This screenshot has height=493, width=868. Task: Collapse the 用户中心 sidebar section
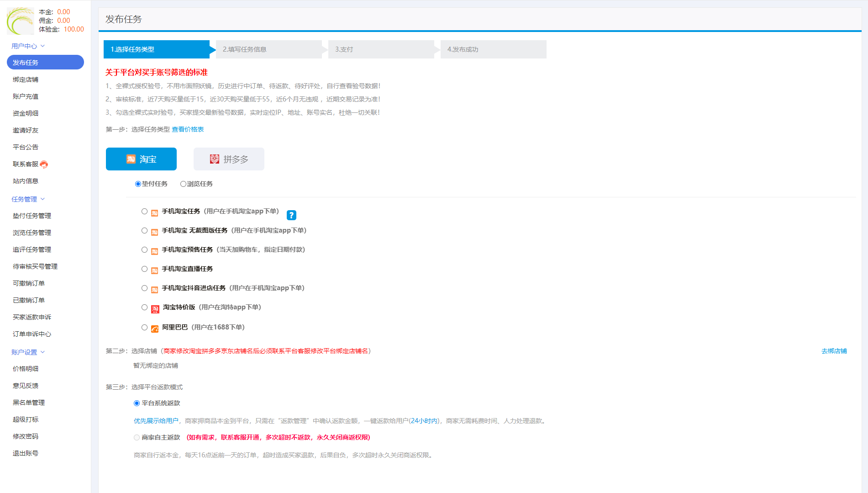[x=28, y=46]
